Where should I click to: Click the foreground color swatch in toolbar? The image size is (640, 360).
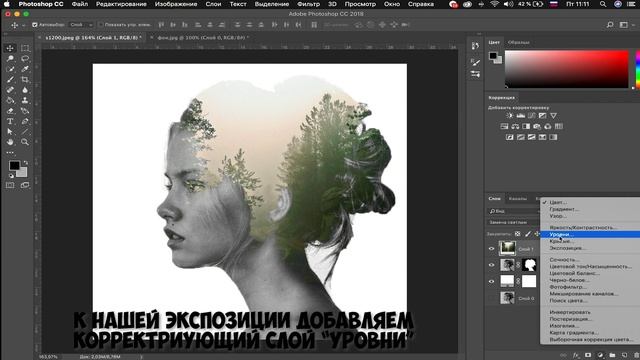pos(14,165)
